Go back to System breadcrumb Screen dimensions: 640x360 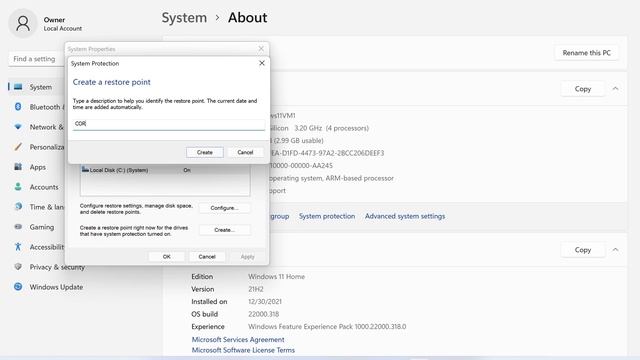click(x=184, y=18)
